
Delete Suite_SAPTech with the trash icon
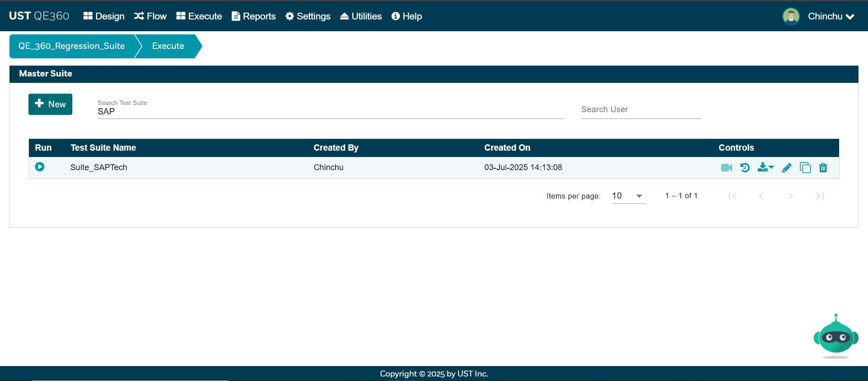(x=823, y=168)
